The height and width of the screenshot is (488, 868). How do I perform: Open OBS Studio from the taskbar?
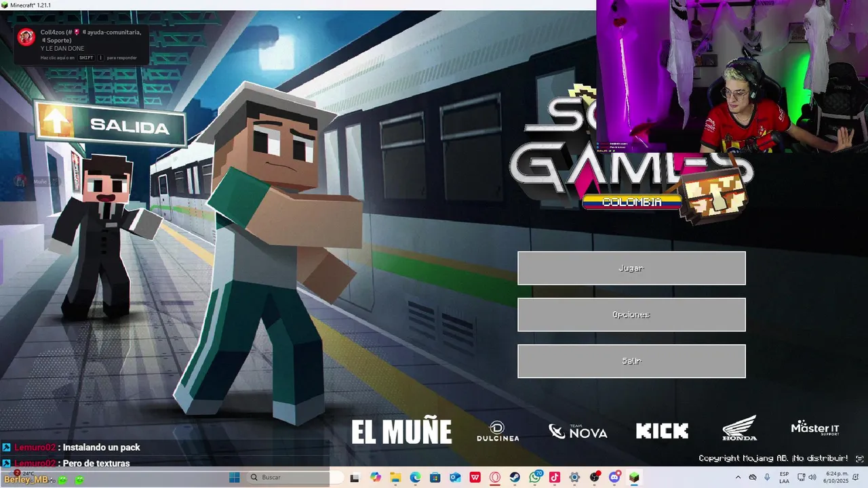595,478
